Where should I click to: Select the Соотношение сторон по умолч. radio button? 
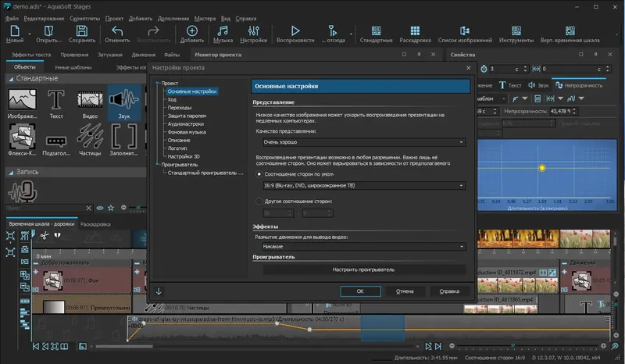click(259, 174)
